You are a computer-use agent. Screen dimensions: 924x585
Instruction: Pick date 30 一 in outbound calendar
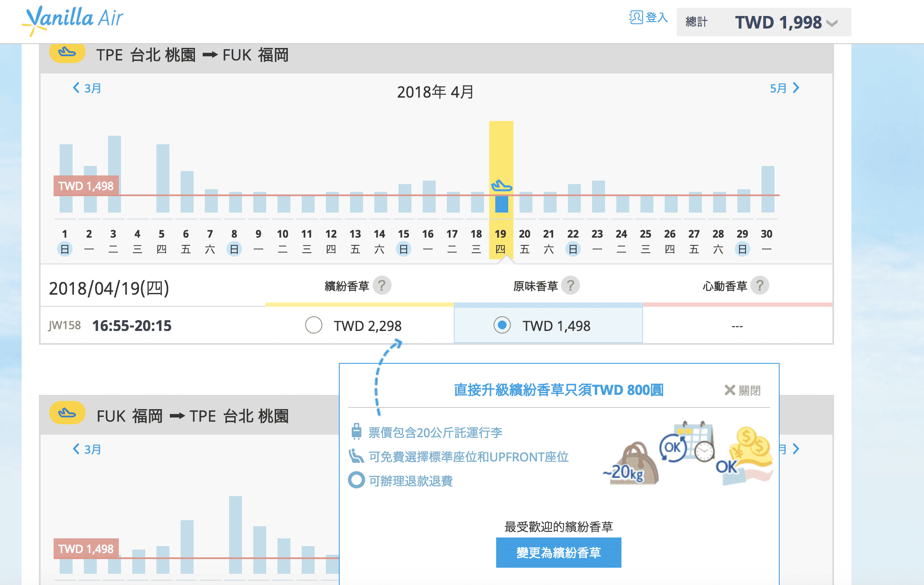767,241
